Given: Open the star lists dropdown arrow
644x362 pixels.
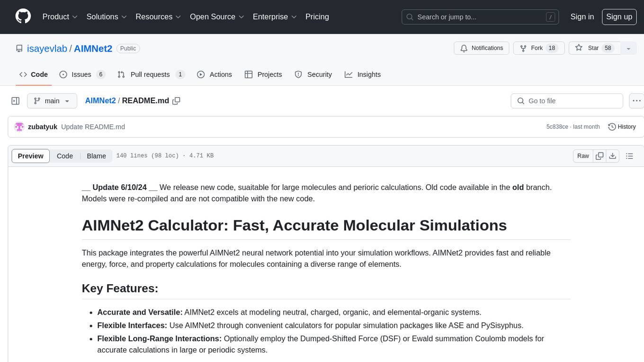Looking at the screenshot, I should pyautogui.click(x=628, y=48).
